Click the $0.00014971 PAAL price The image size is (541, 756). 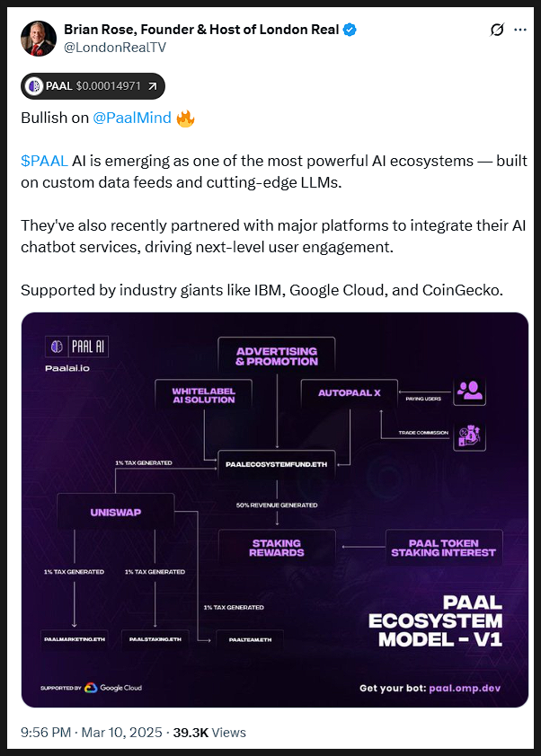click(110, 86)
